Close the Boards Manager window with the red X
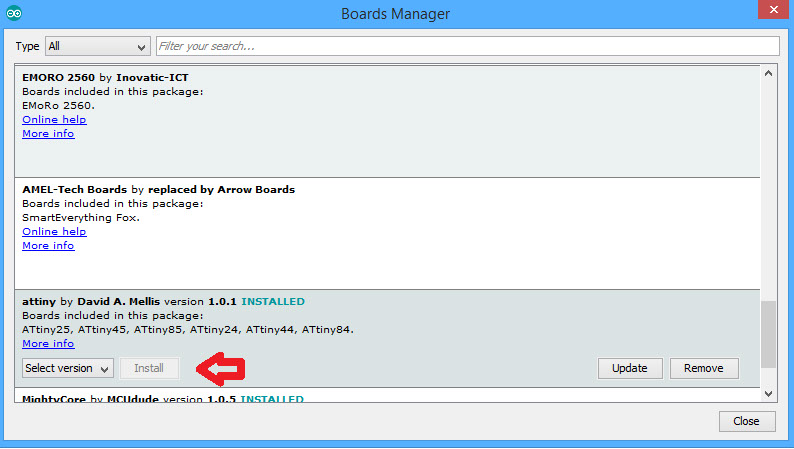 point(774,9)
